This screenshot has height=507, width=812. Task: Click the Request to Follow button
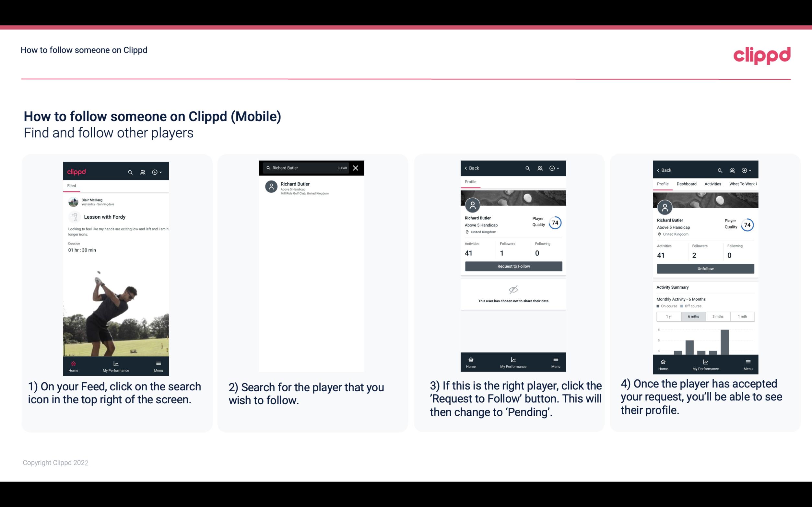[513, 266]
